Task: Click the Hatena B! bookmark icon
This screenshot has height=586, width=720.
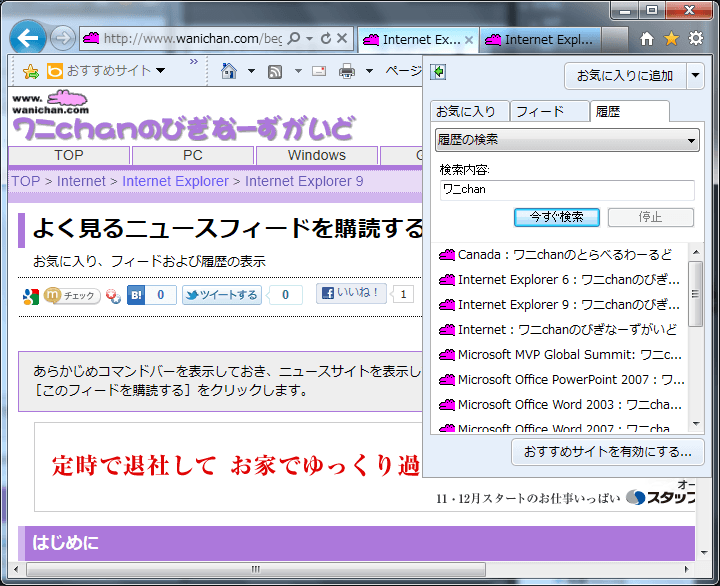Action: tap(136, 295)
